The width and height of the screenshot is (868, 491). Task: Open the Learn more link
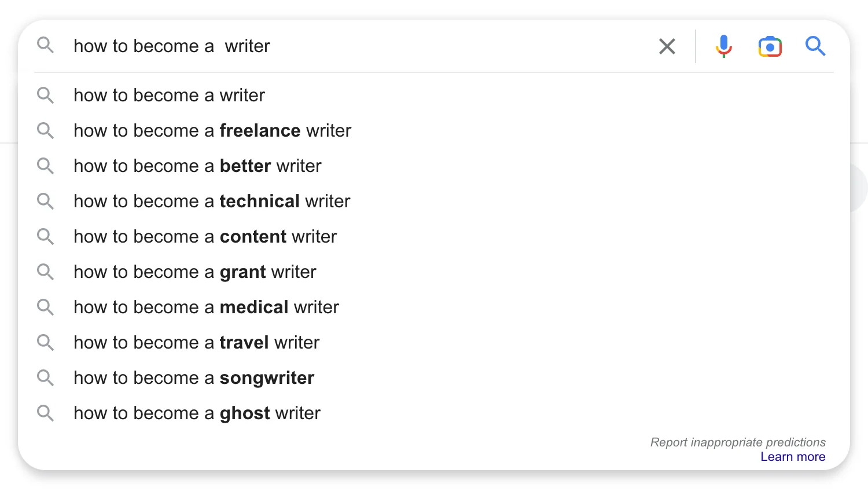[x=792, y=457]
